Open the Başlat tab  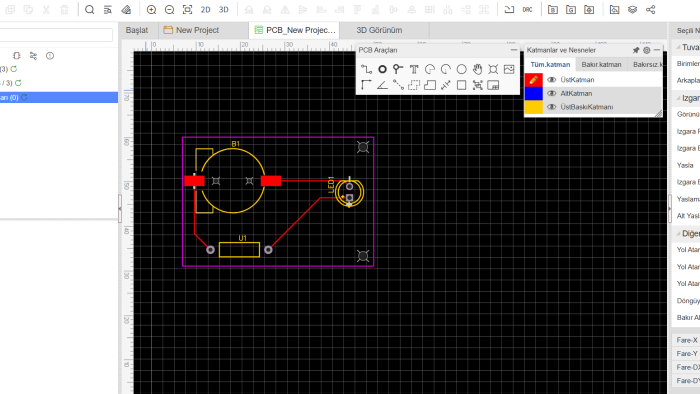tap(137, 30)
